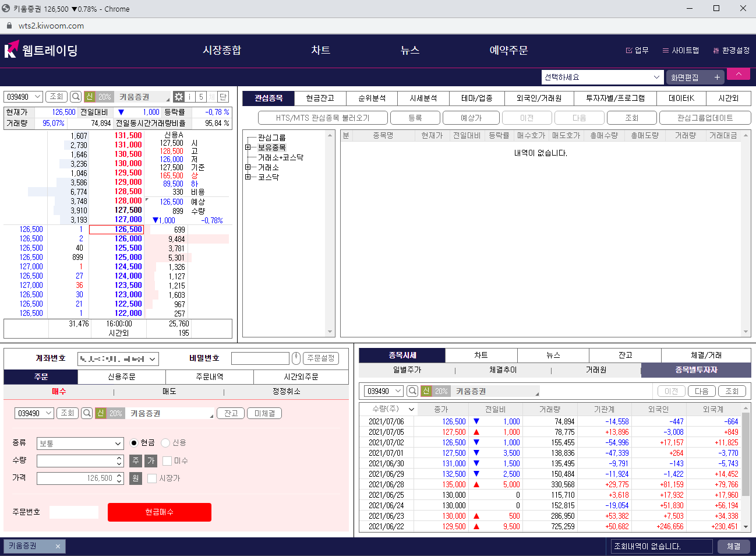This screenshot has height=556, width=756.
Task: Check the 미수 checkbox
Action: tap(167, 460)
